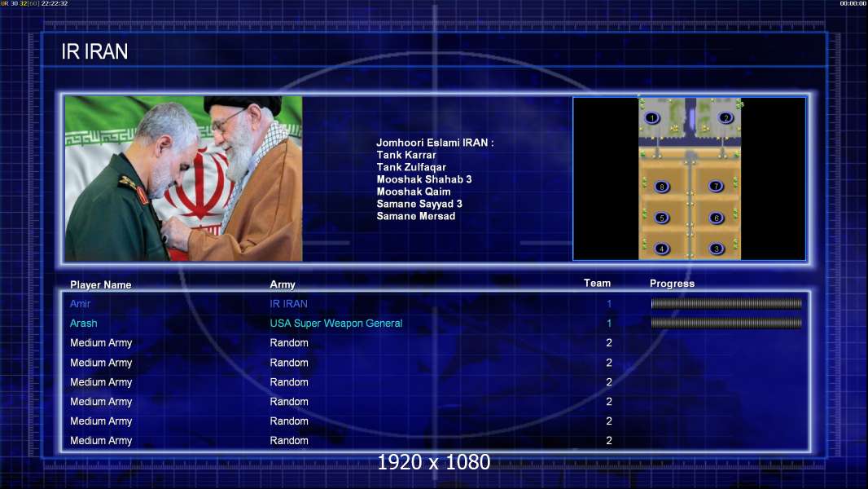Choose start position 7 on the map
Screen dimensions: 868x489
tap(717, 186)
